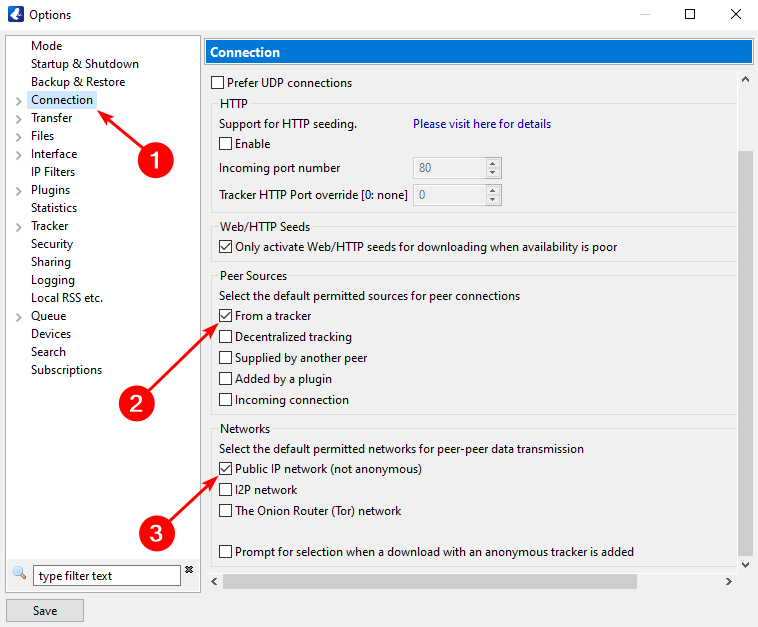Expand the Plugins tree arrow
This screenshot has height=627, width=758.
(18, 191)
